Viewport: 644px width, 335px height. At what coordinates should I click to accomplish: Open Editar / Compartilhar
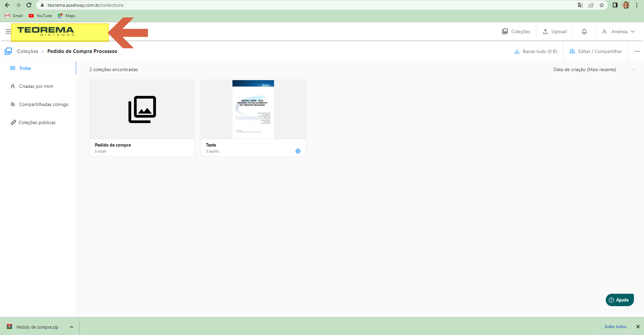[596, 51]
